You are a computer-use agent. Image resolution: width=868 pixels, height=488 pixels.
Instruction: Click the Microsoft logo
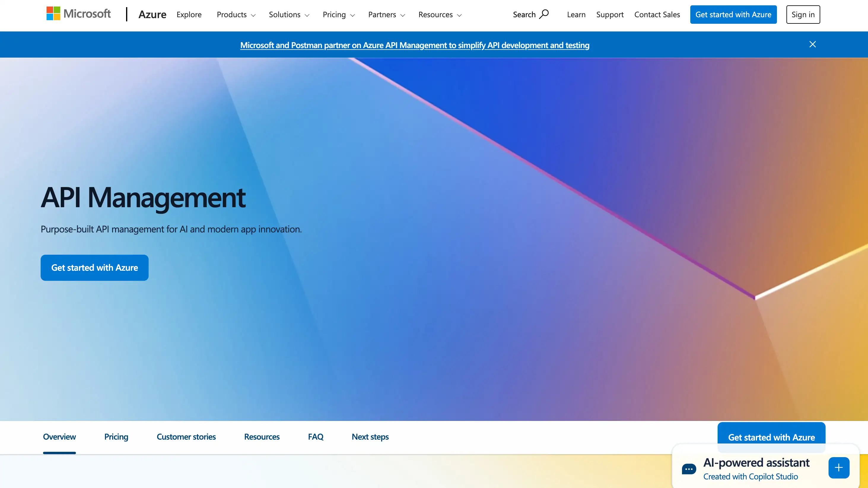(79, 14)
